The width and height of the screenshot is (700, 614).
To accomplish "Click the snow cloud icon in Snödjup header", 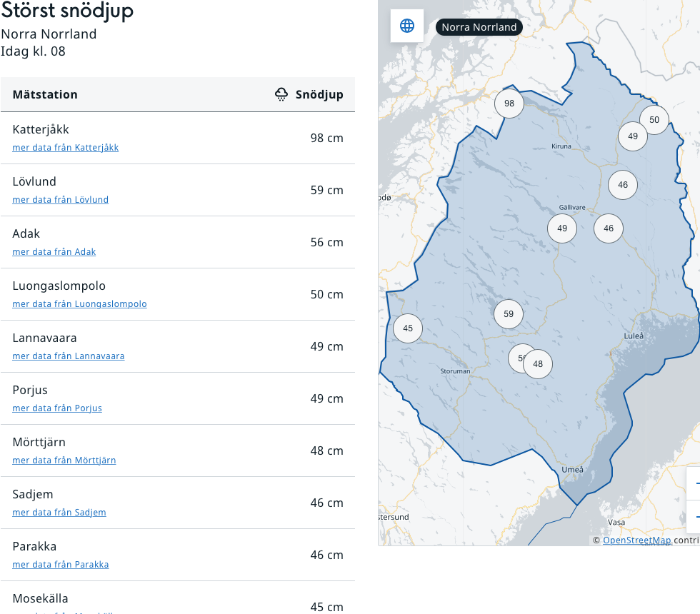I will (x=282, y=94).
